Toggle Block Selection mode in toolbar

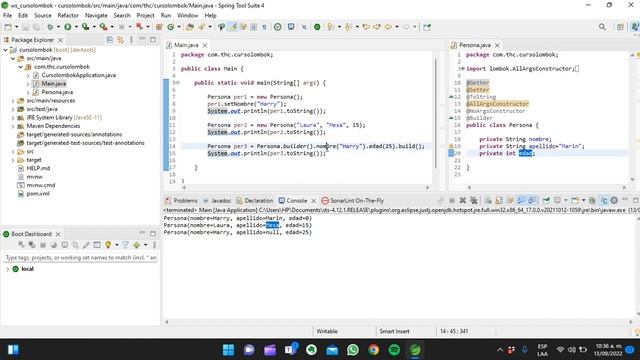pyautogui.click(x=253, y=27)
